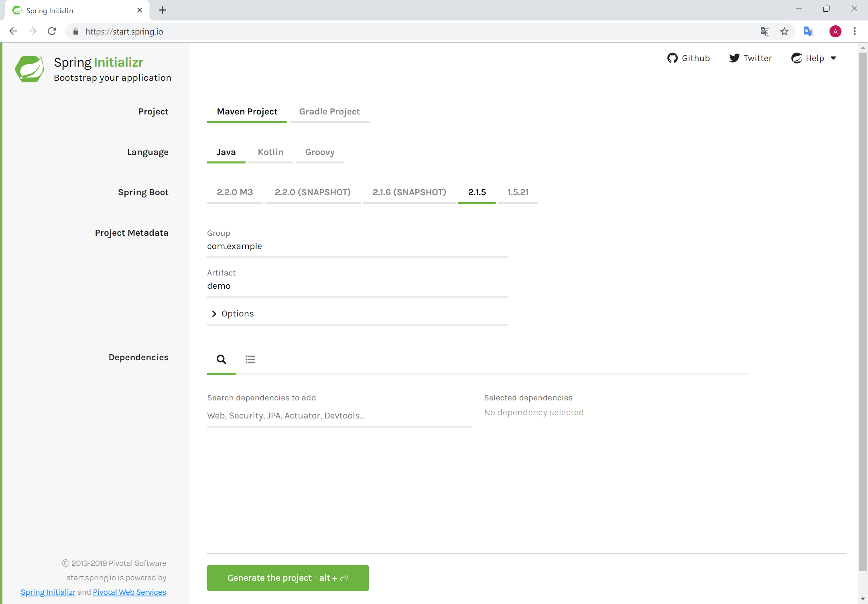The image size is (868, 604).
Task: Select the search view for dependencies
Action: (221, 359)
